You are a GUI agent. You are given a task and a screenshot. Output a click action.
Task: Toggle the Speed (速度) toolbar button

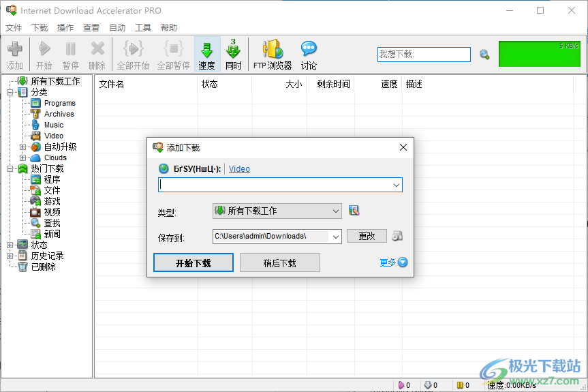(207, 55)
